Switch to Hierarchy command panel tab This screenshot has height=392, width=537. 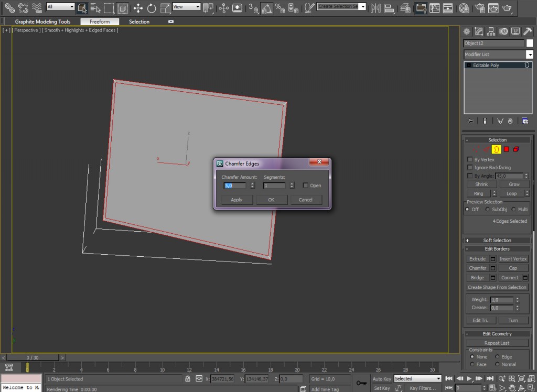point(491,31)
